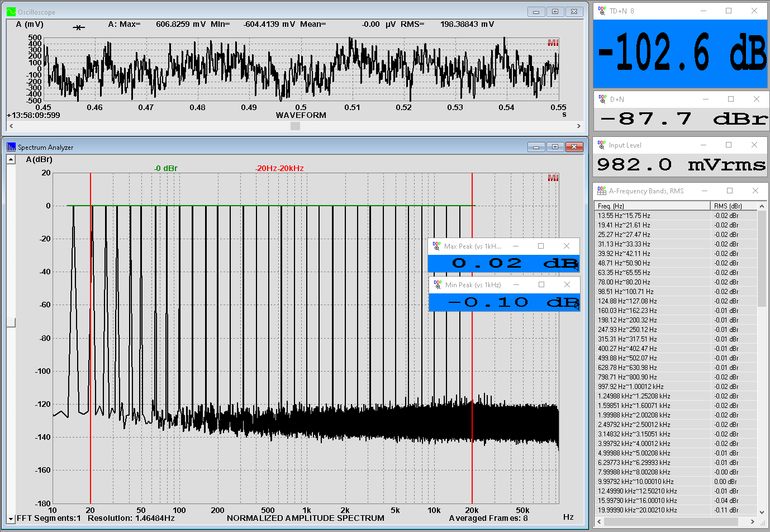Image resolution: width=770 pixels, height=532 pixels.
Task: Click the Spectrum Analyzer vertical slider thumb
Action: [x=11, y=322]
